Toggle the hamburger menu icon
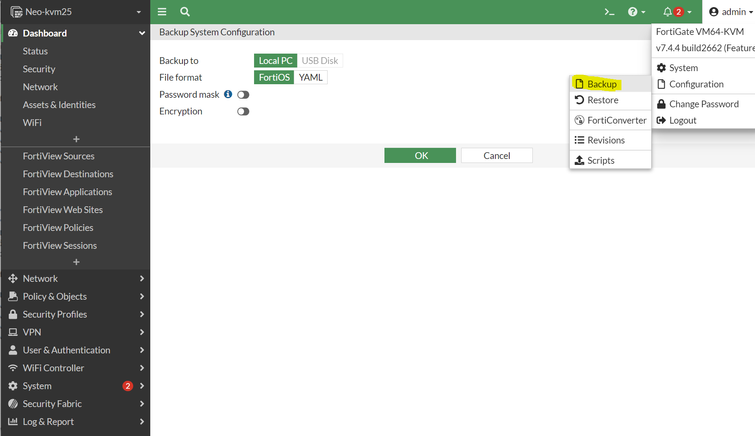The image size is (755, 436). pyautogui.click(x=162, y=12)
